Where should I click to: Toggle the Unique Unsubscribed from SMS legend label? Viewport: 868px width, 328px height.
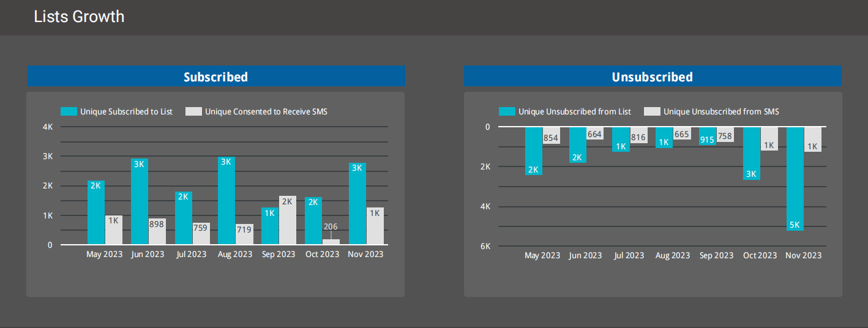coord(721,111)
